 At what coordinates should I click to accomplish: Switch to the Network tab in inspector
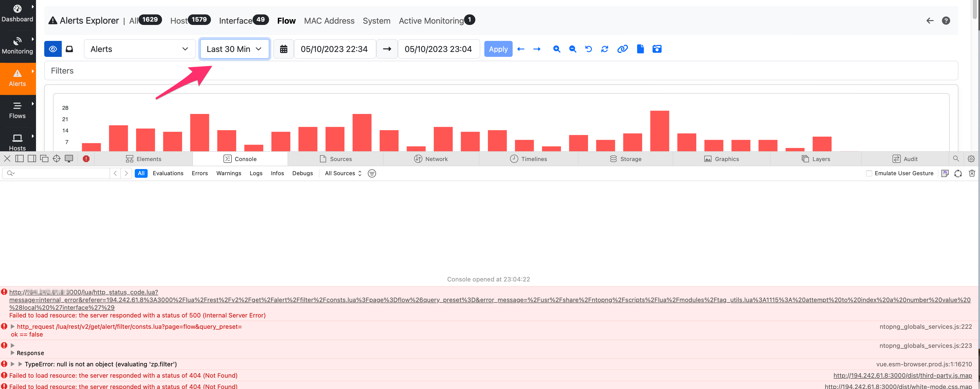pyautogui.click(x=431, y=159)
